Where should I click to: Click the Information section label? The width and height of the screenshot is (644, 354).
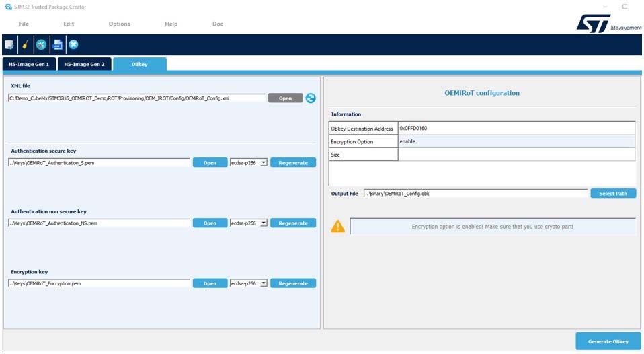(346, 114)
